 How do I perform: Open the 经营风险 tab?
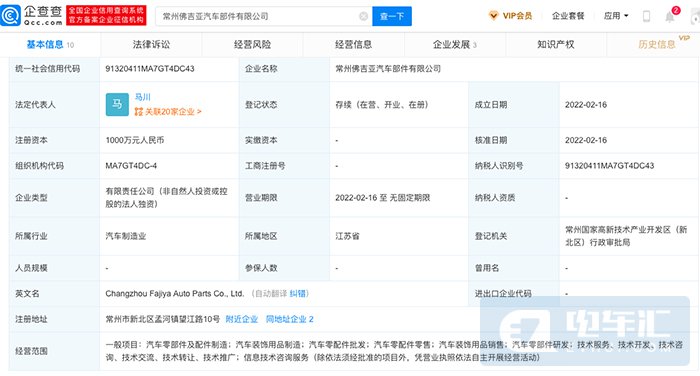pos(252,44)
